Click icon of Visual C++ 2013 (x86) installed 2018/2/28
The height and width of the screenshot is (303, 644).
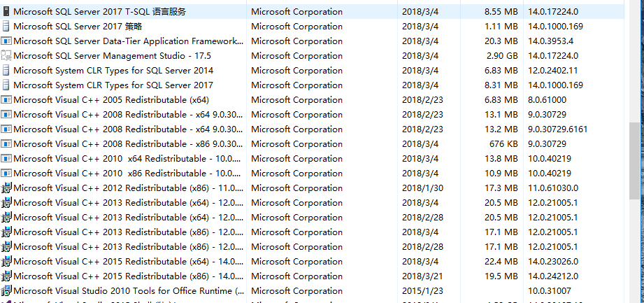click(6, 247)
